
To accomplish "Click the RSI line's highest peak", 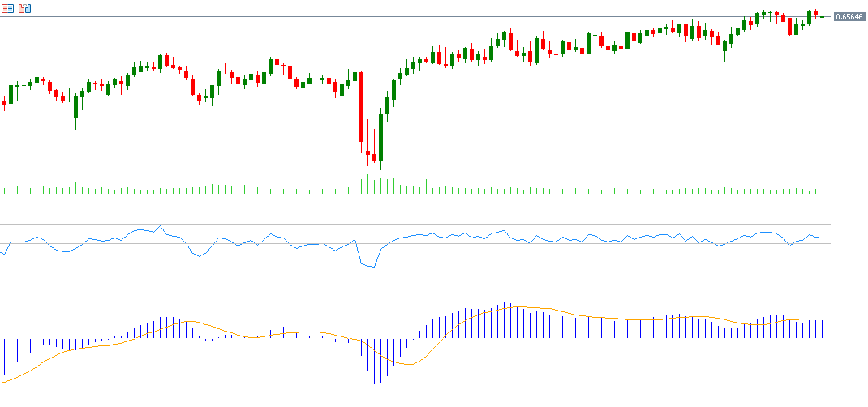I will [x=160, y=226].
